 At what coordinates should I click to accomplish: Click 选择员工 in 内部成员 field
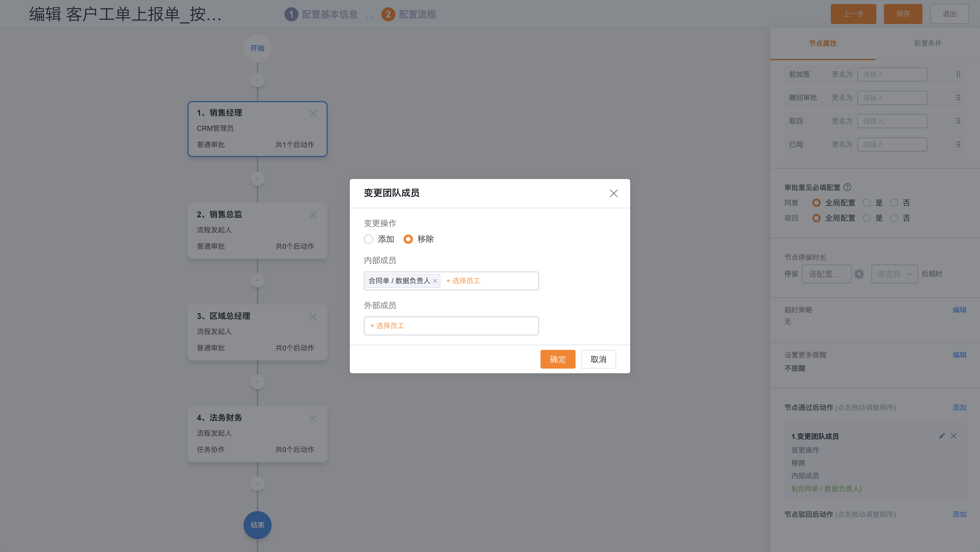pyautogui.click(x=463, y=281)
